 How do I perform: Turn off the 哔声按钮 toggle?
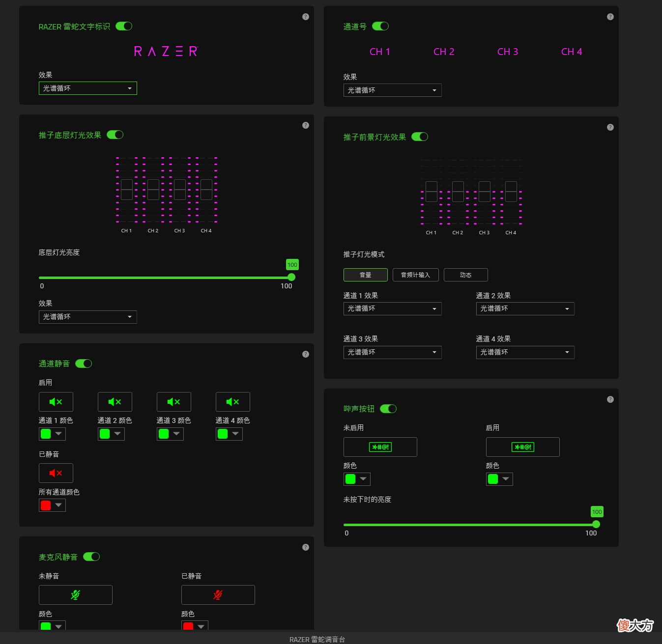[x=388, y=409]
